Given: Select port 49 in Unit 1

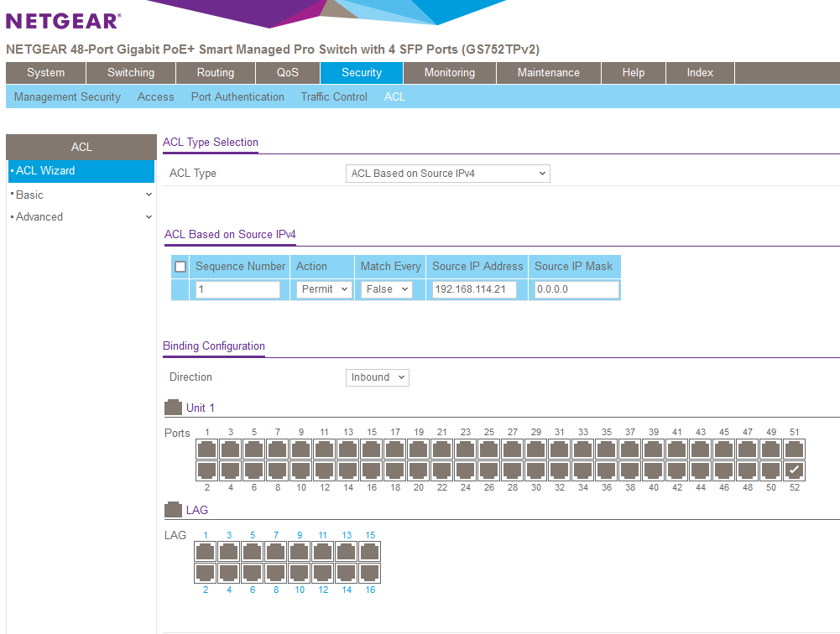Looking at the screenshot, I should click(x=771, y=450).
